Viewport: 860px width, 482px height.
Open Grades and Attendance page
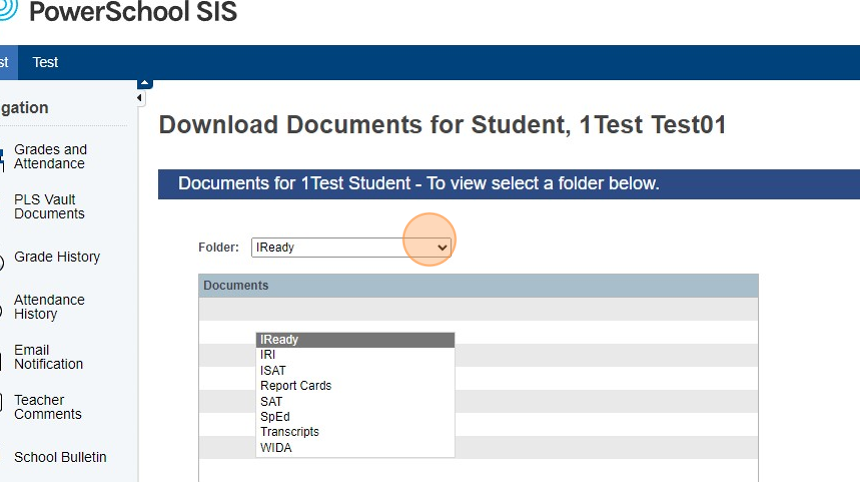pyautogui.click(x=50, y=156)
